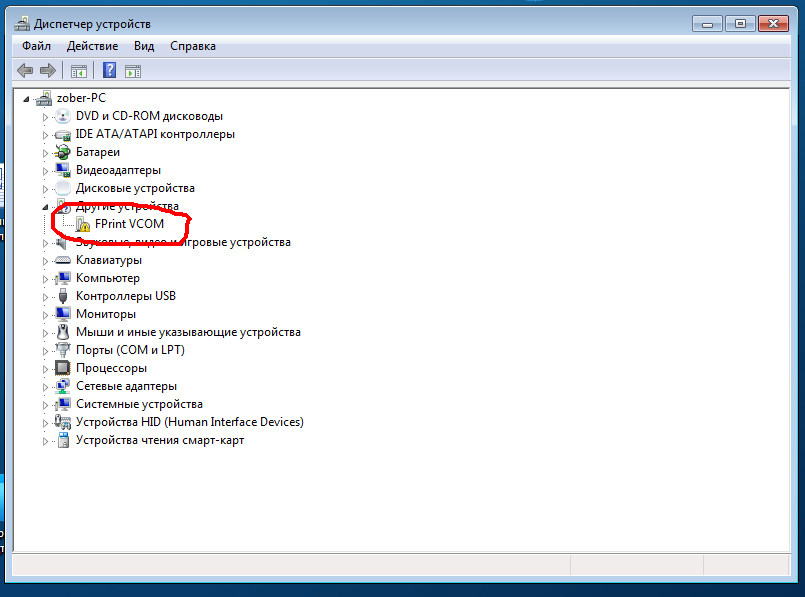Screen dimensions: 805x597
Task: Click the Сетевые адаптеры network icon
Action: pyautogui.click(x=63, y=386)
